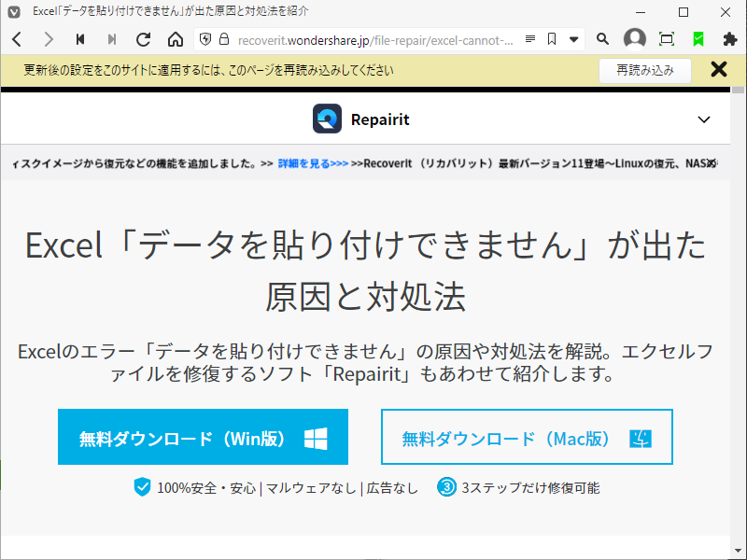Open the 詳細を見る>>> link
This screenshot has height=560, width=747.
pyautogui.click(x=313, y=163)
